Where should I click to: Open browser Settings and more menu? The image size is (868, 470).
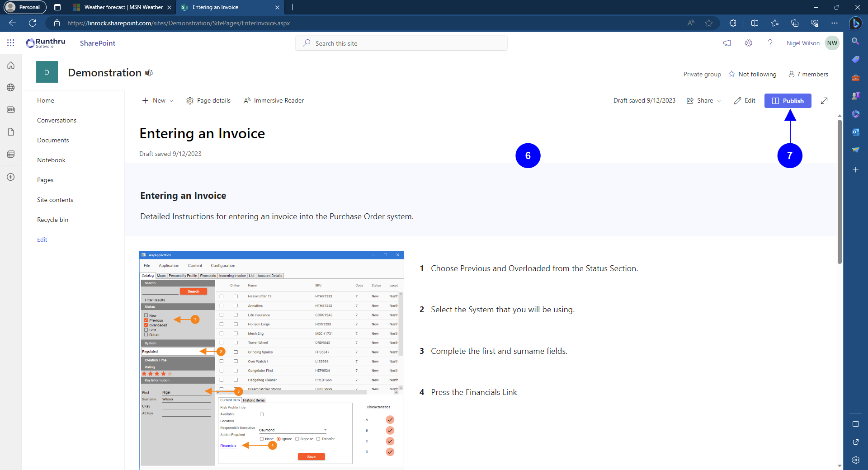834,23
